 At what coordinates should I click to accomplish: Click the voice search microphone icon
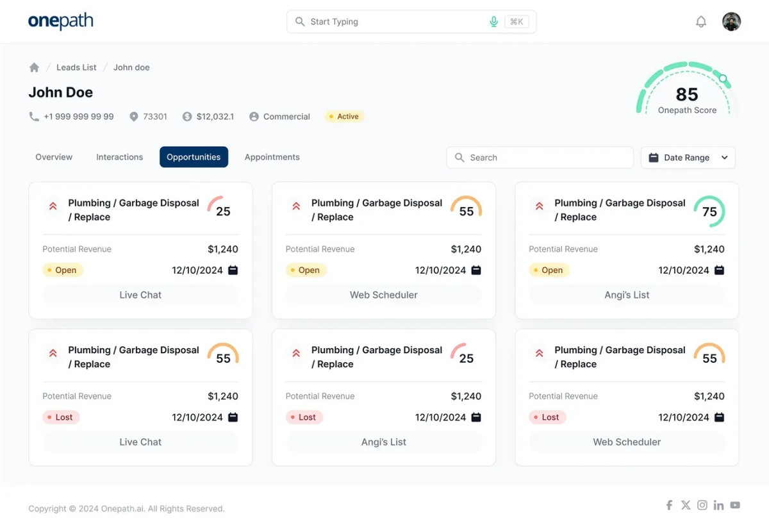pos(493,21)
